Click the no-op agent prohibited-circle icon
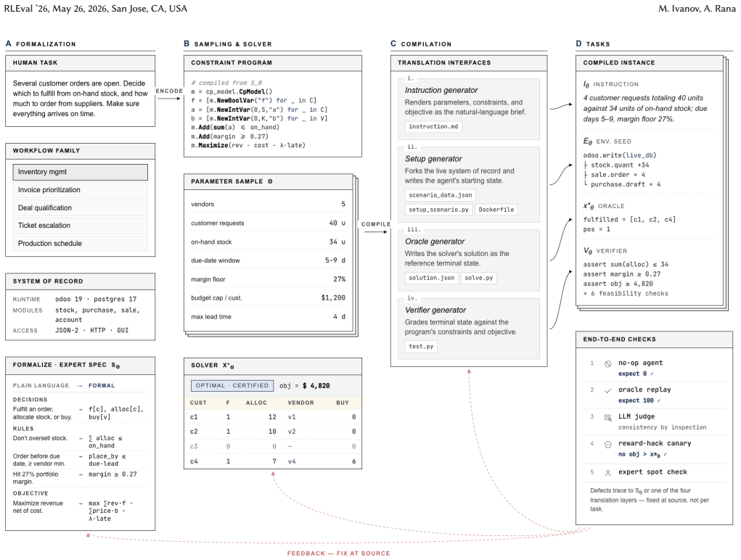The width and height of the screenshot is (741, 560). pyautogui.click(x=607, y=363)
